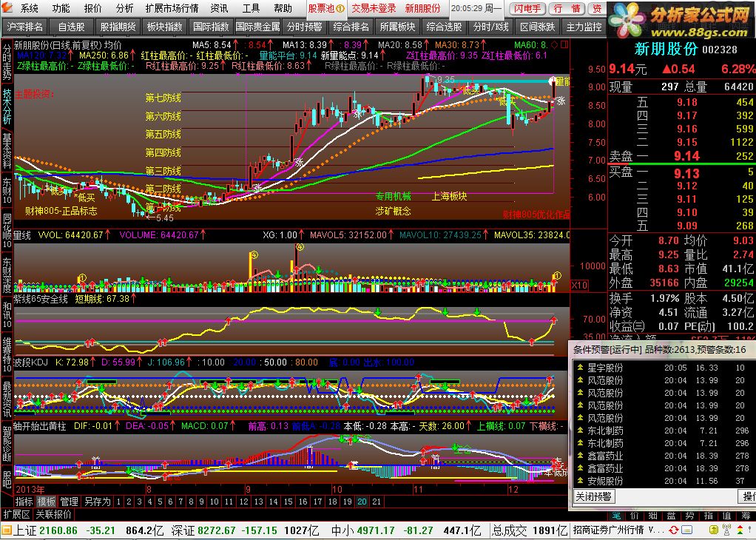Click the X10 scale marker on volume axis
The width and height of the screenshot is (756, 540).
tap(579, 285)
